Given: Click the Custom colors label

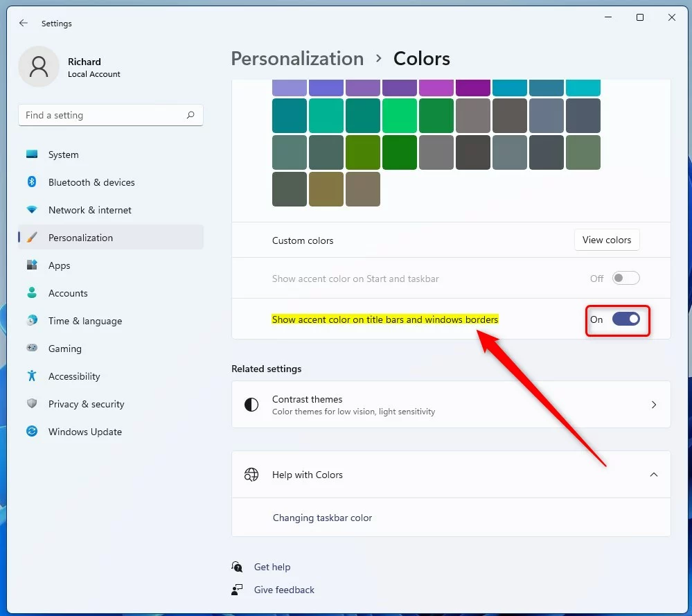Looking at the screenshot, I should coord(303,240).
